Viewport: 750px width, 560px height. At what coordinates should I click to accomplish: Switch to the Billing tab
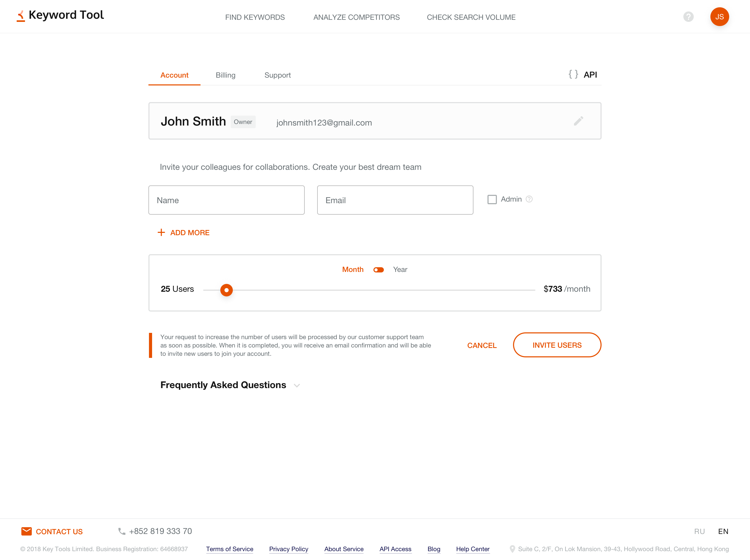coord(225,75)
